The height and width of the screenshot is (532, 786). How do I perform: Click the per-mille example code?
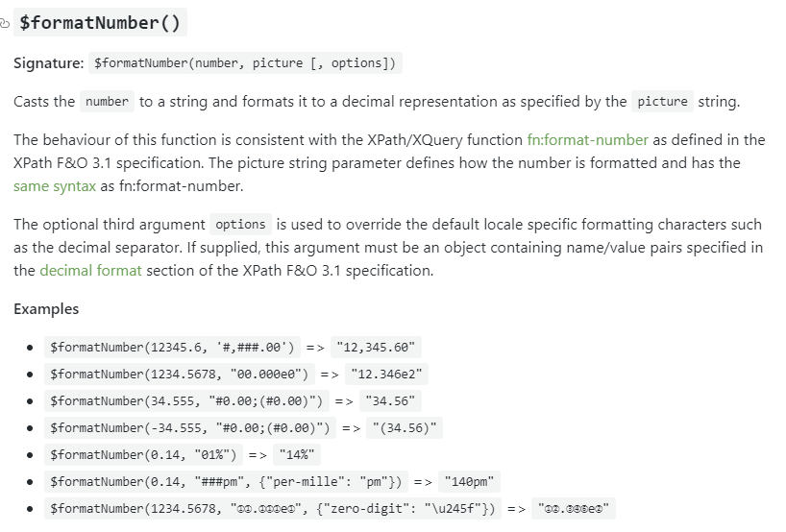click(x=226, y=482)
